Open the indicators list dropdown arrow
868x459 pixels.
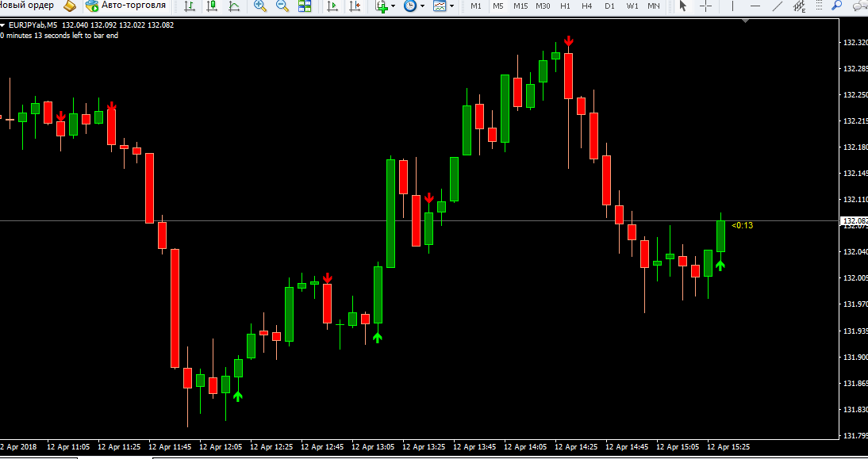tap(393, 6)
